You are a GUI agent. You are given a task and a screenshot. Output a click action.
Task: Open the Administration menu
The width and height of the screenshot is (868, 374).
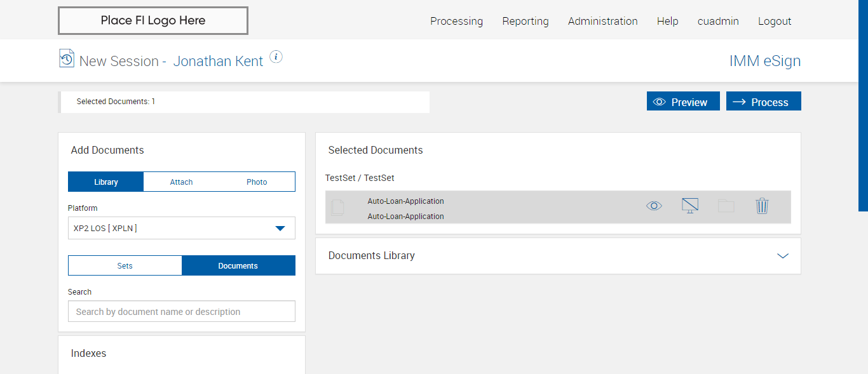pos(602,21)
